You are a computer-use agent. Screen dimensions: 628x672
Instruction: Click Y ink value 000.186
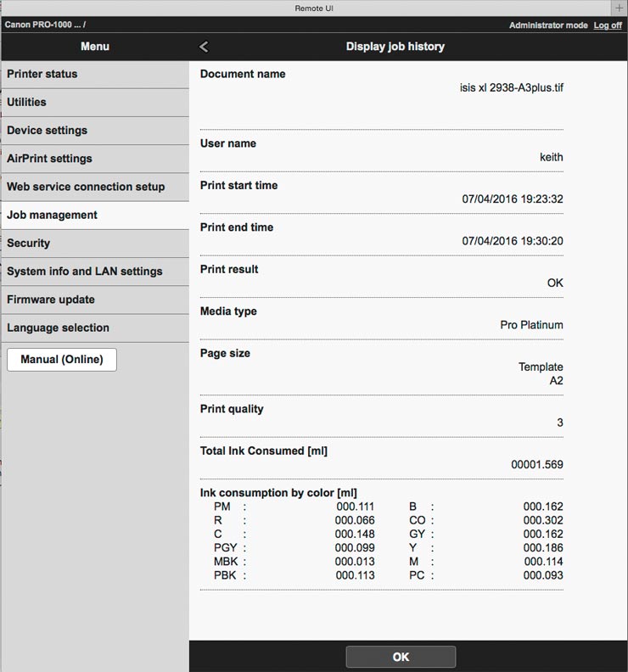(543, 548)
